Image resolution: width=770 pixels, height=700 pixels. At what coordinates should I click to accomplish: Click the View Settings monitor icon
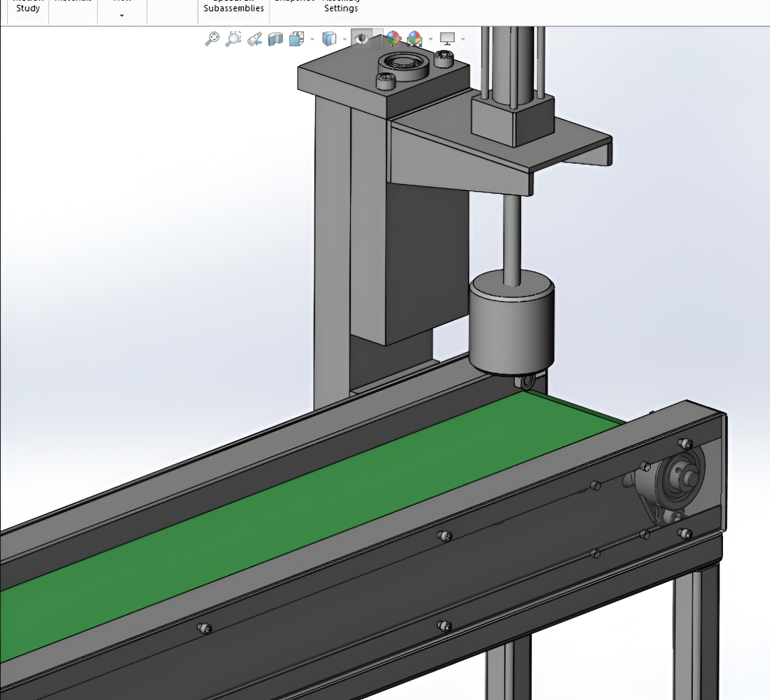447,38
